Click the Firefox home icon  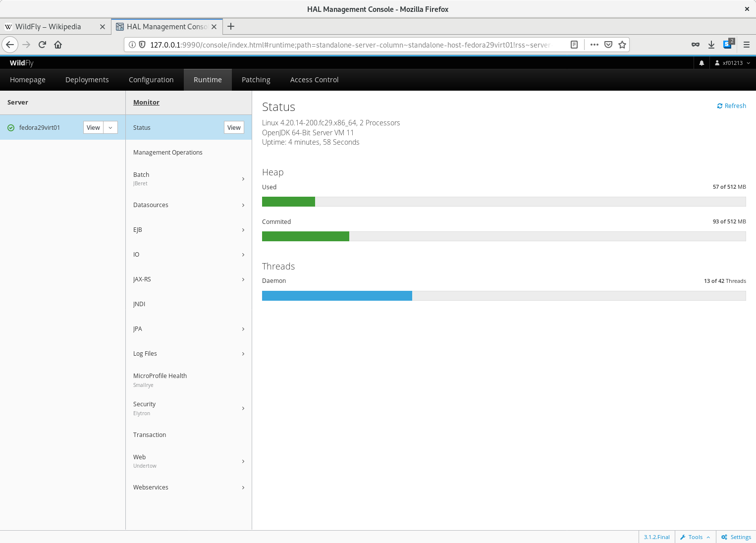[x=58, y=45]
